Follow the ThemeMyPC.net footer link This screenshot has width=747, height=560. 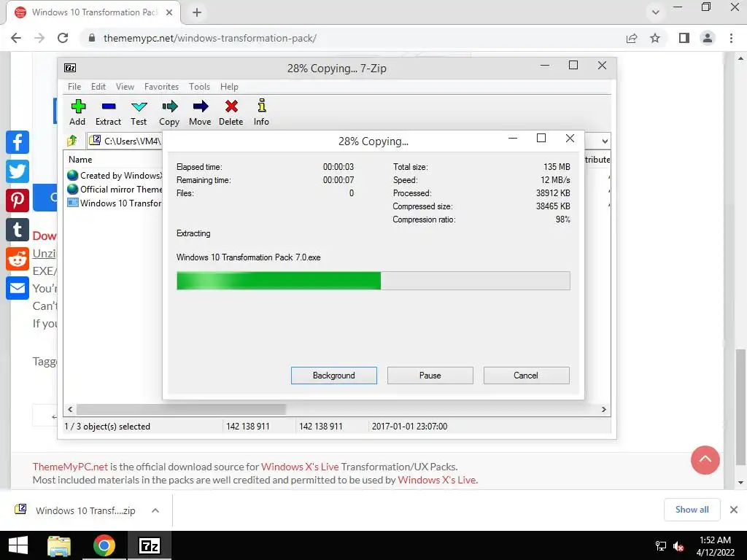71,467
